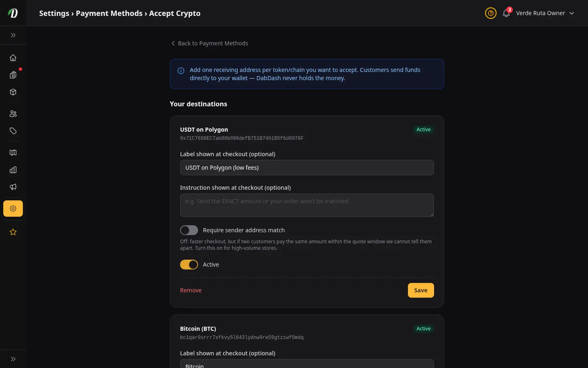The height and width of the screenshot is (368, 588).
Task: Save the USDT on Polygon destination
Action: pos(421,290)
